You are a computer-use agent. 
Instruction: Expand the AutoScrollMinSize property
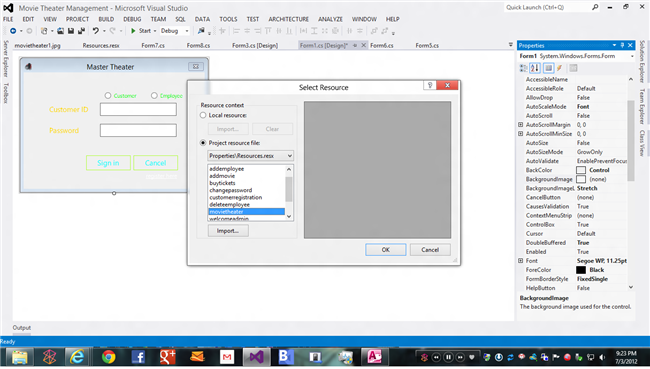pyautogui.click(x=520, y=134)
